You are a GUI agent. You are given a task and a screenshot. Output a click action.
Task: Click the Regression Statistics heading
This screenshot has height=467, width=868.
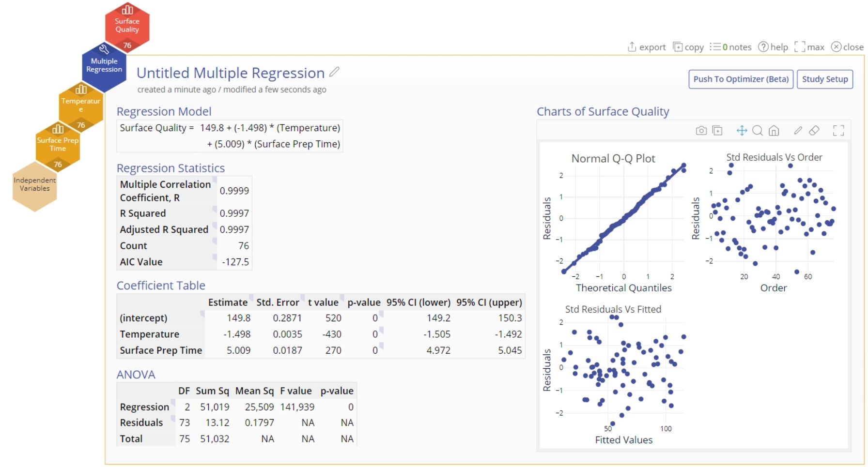point(170,168)
